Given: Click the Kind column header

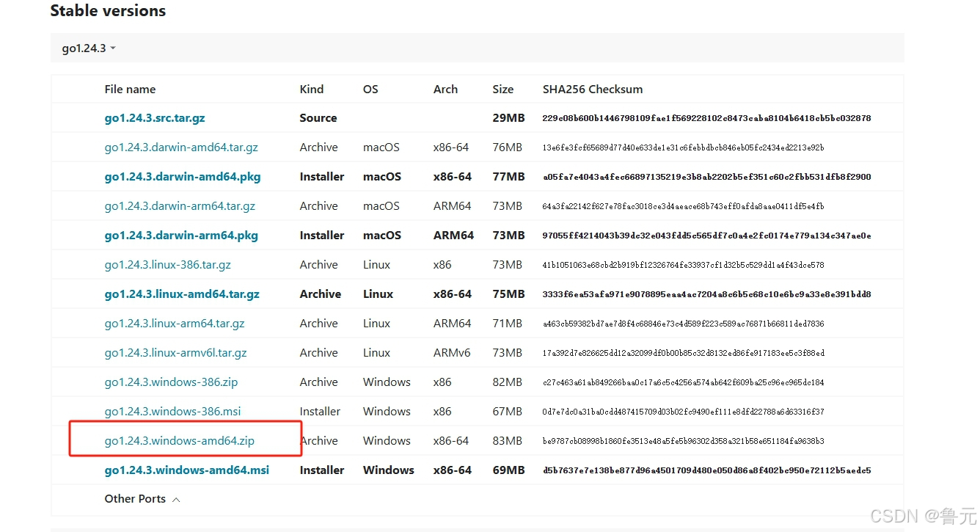Looking at the screenshot, I should (312, 89).
